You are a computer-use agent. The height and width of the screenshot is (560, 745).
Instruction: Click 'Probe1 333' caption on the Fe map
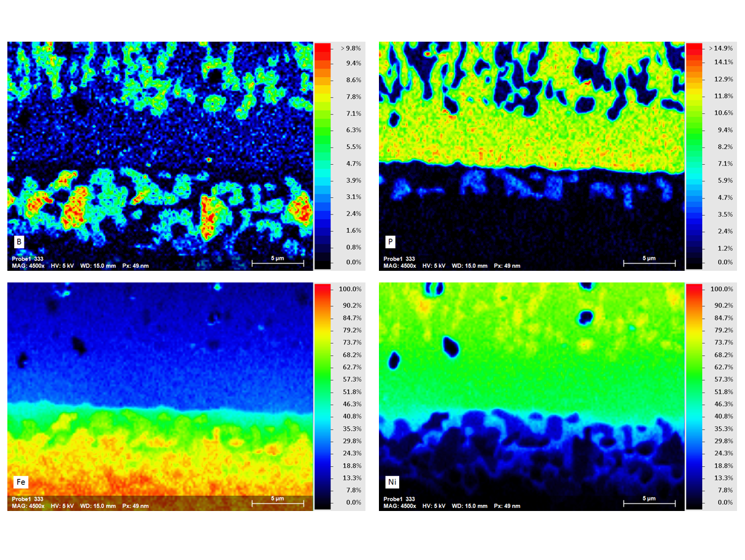(x=28, y=499)
